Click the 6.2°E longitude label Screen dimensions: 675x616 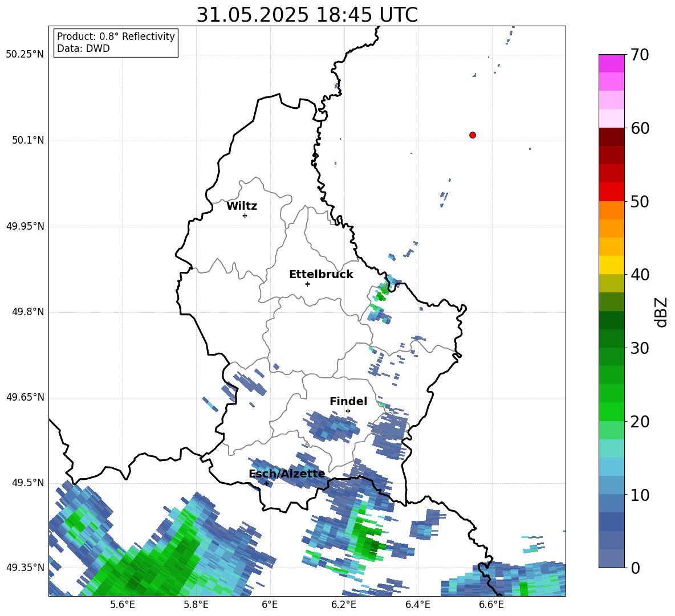click(x=344, y=605)
